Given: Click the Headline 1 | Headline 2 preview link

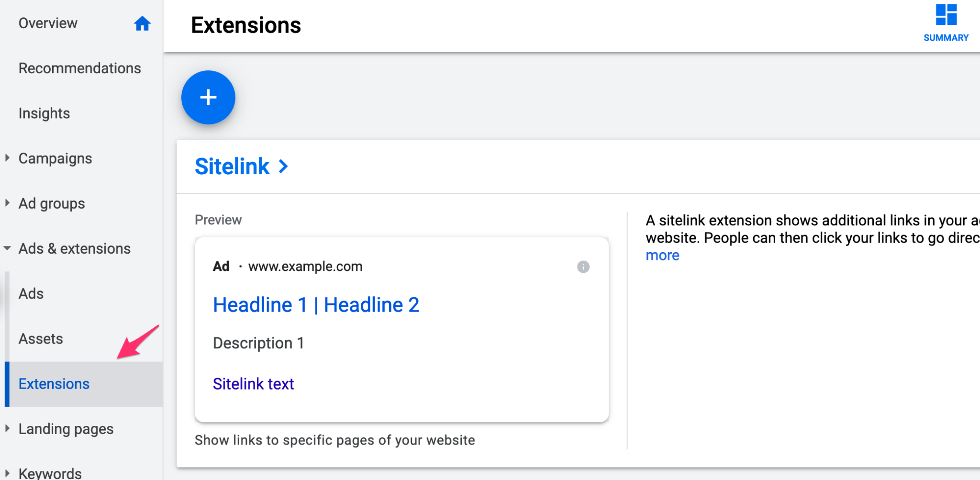Looking at the screenshot, I should click(x=316, y=305).
